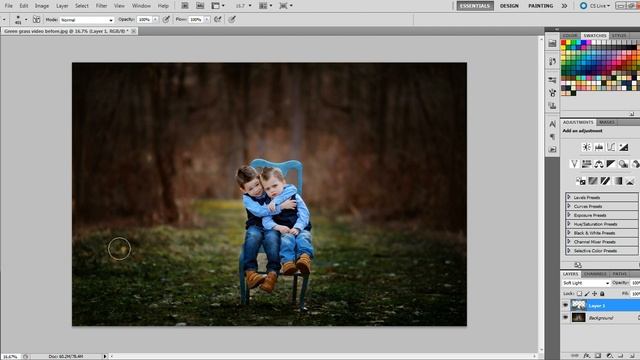Launch Mini Bridge from the application bar
The image size is (640, 360).
pyautogui.click(x=200, y=6)
